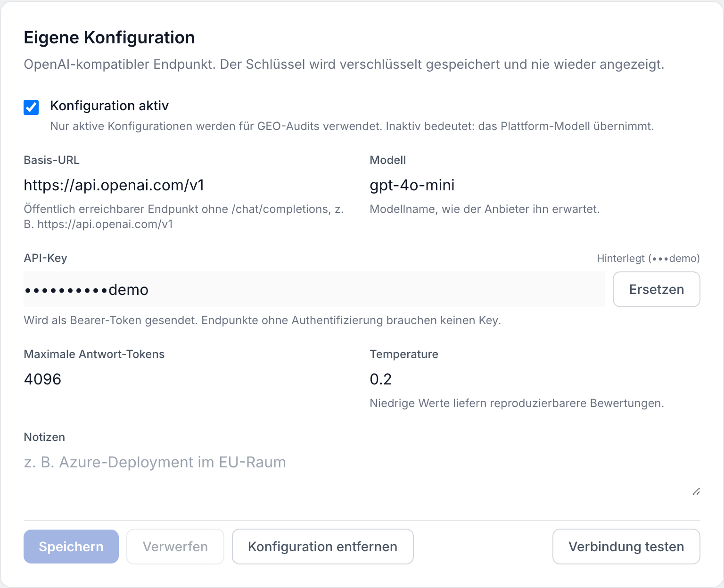This screenshot has height=588, width=724.
Task: Click the API-Key label
Action: 45,258
